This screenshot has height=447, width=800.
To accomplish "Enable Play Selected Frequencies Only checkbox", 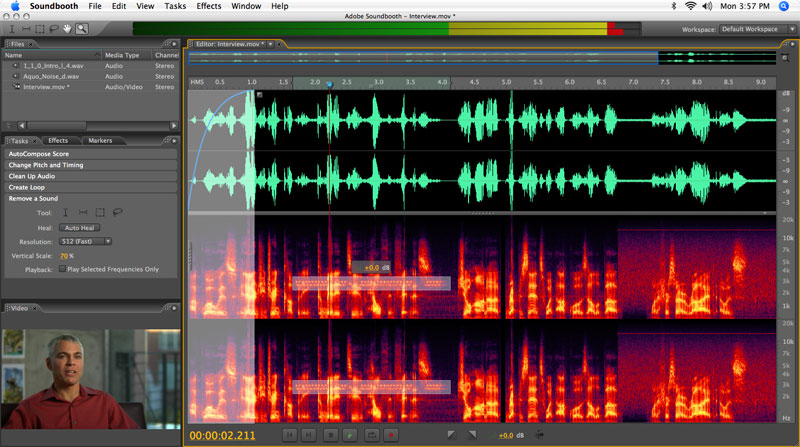I will [62, 269].
